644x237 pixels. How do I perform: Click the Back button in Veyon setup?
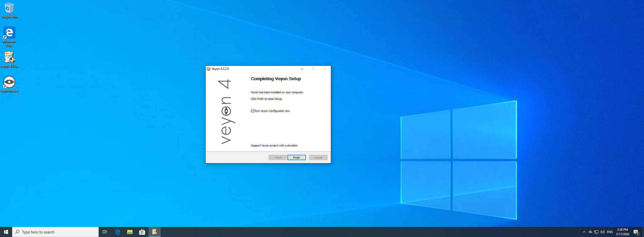click(x=278, y=158)
